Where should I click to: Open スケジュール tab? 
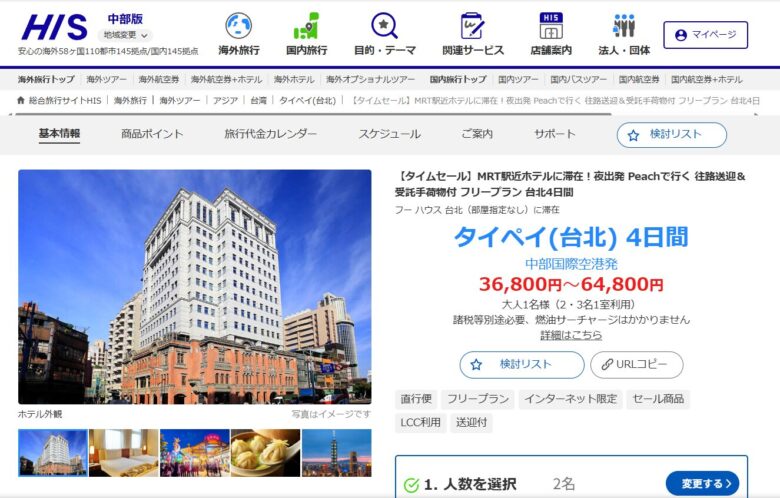389,134
